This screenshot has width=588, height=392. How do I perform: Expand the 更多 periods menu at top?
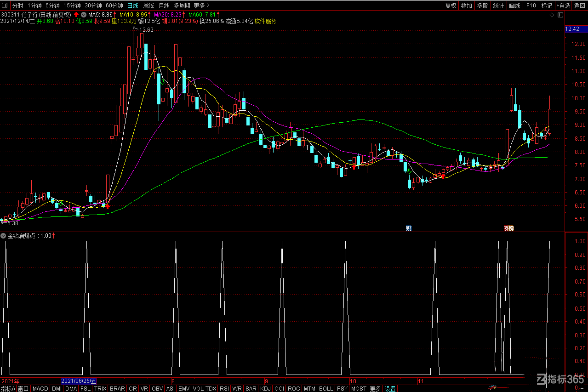tap(201, 6)
